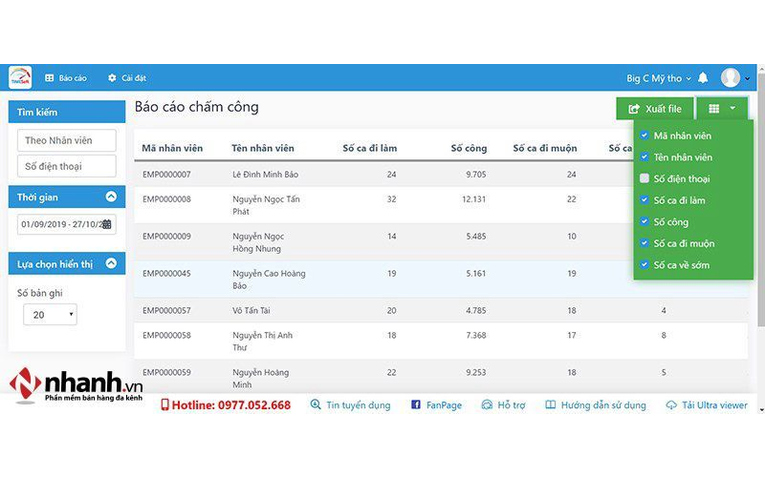
Task: Click the calendar icon in date field
Action: 107,224
